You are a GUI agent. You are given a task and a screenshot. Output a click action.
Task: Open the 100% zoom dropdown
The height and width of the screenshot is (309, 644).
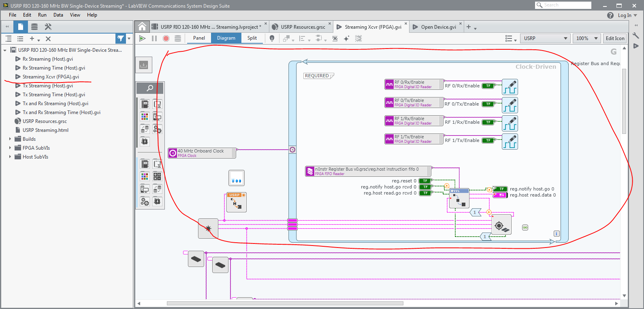tap(587, 38)
